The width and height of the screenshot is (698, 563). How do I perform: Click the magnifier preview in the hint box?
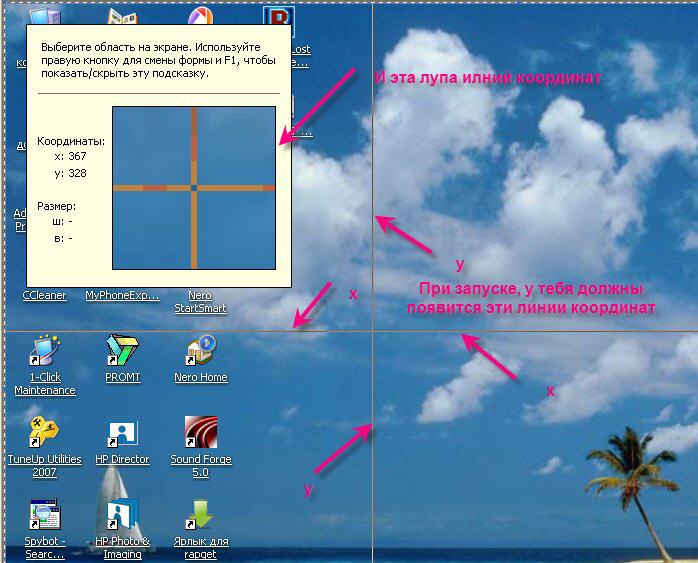(x=194, y=188)
